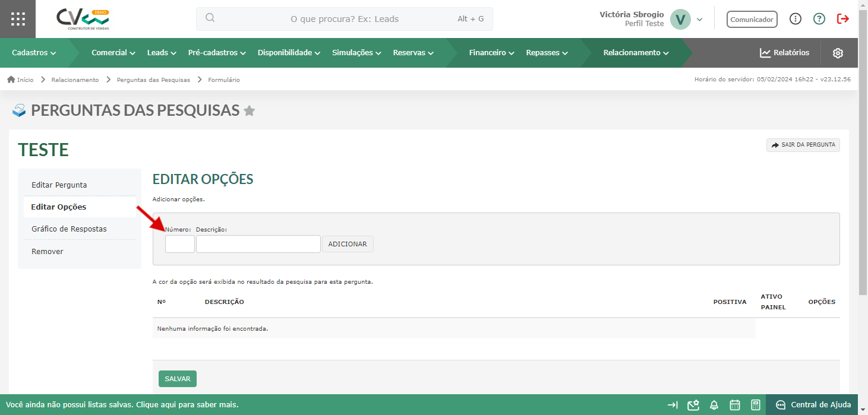This screenshot has height=415, width=868.
Task: Click the Formulário breadcrumb
Action: coord(224,80)
